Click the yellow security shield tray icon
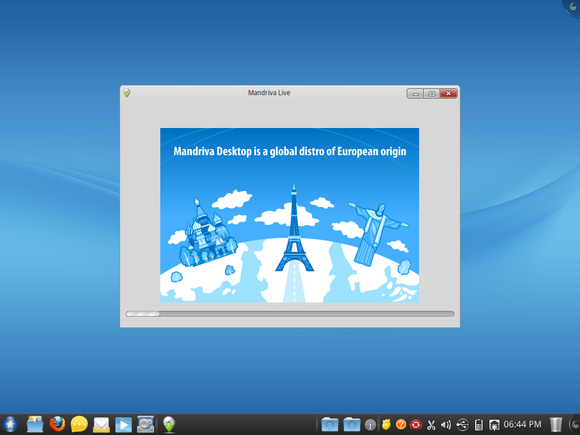The image size is (580, 435). pyautogui.click(x=386, y=424)
